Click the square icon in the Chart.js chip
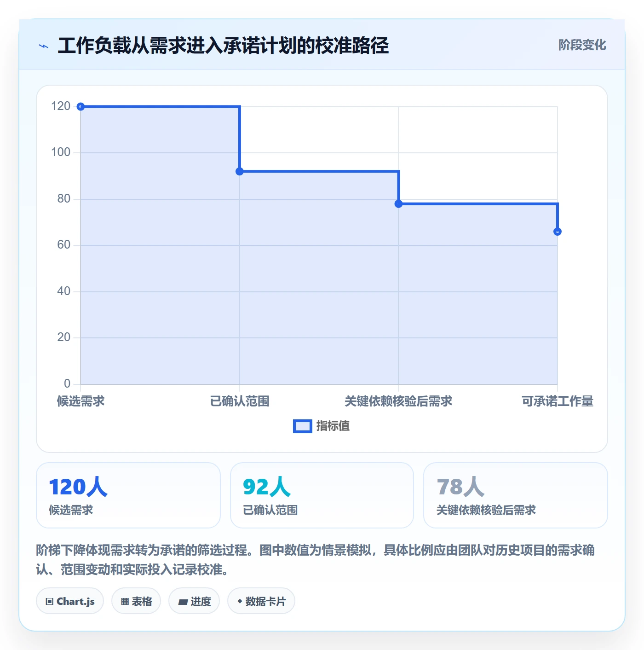Viewport: 644px width, 650px height. click(x=50, y=602)
